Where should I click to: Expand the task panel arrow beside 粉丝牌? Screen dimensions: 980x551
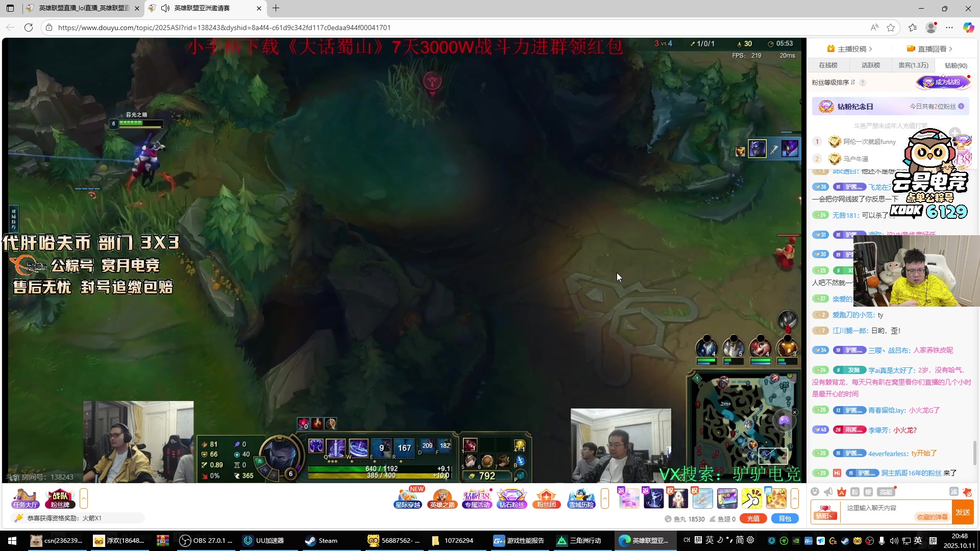click(84, 498)
